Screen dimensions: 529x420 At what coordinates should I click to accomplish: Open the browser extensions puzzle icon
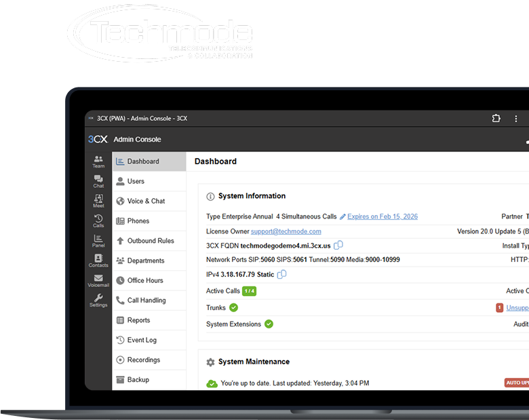point(496,118)
